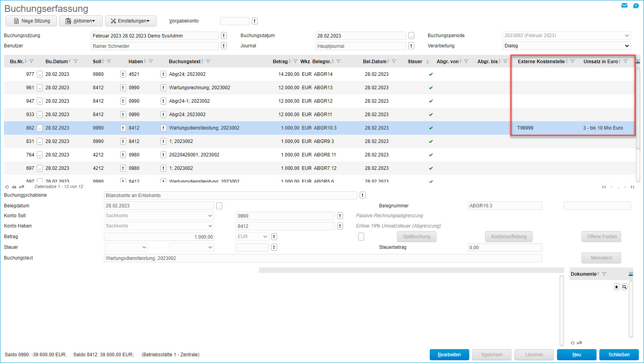The height and width of the screenshot is (363, 644).
Task: Filter the Umsatz in Euro column
Action: click(625, 61)
